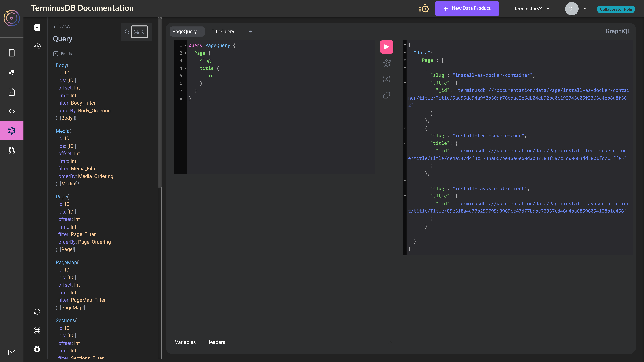Click the Media_Filter type link
Viewport: 644px width, 362px height.
85,169
